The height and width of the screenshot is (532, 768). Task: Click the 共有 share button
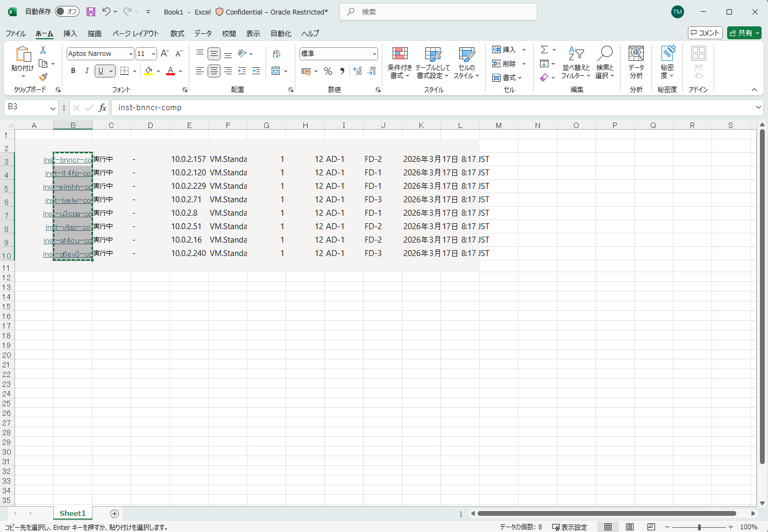(744, 33)
